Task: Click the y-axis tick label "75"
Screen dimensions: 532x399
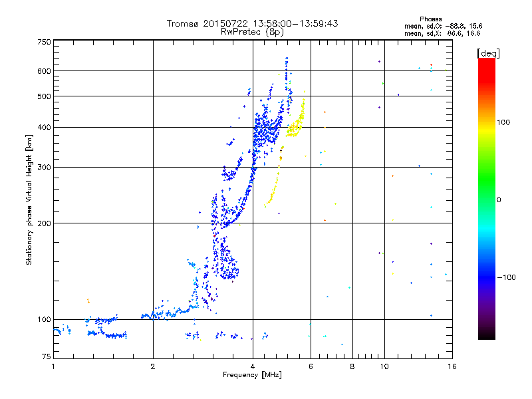Action: (x=47, y=356)
